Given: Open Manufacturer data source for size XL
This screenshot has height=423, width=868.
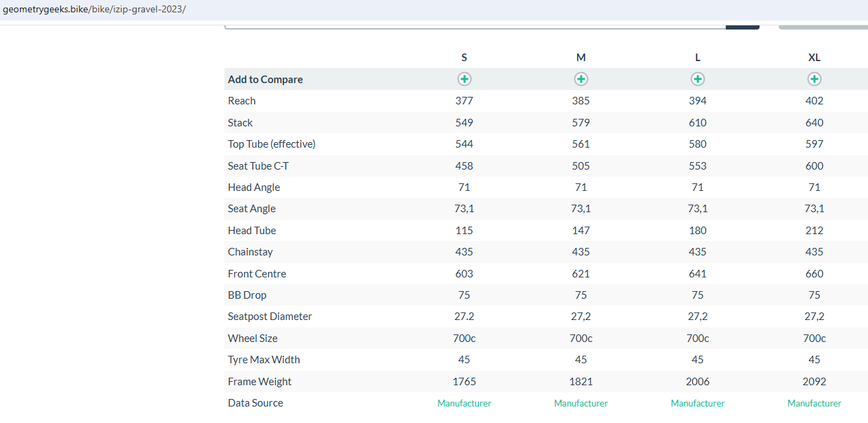Looking at the screenshot, I should pyautogui.click(x=814, y=403).
